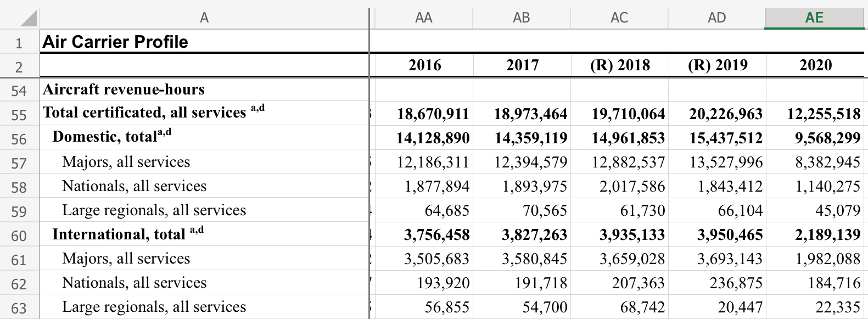
Task: Select cell value 54,700
Action: (522, 307)
